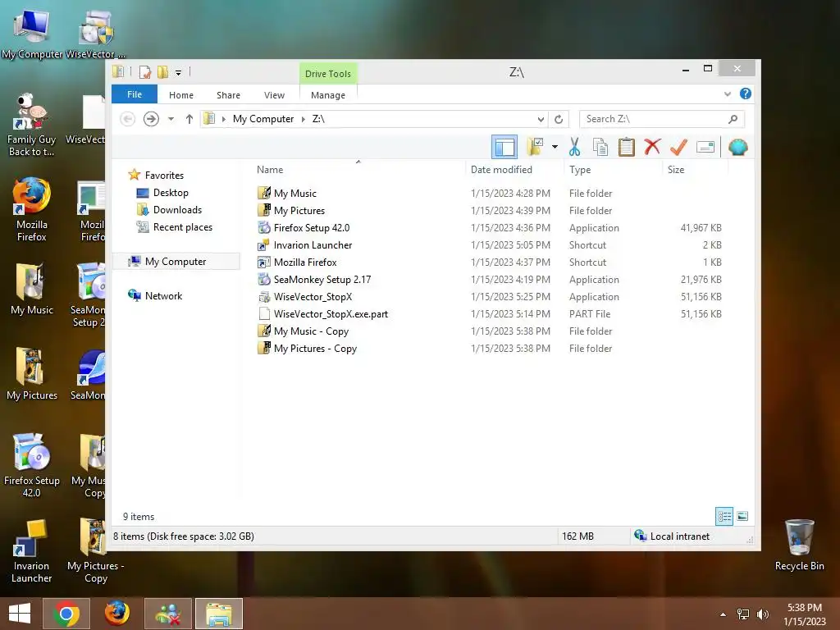
Task: Toggle the navigation pane layout toolbar icon
Action: [x=504, y=147]
